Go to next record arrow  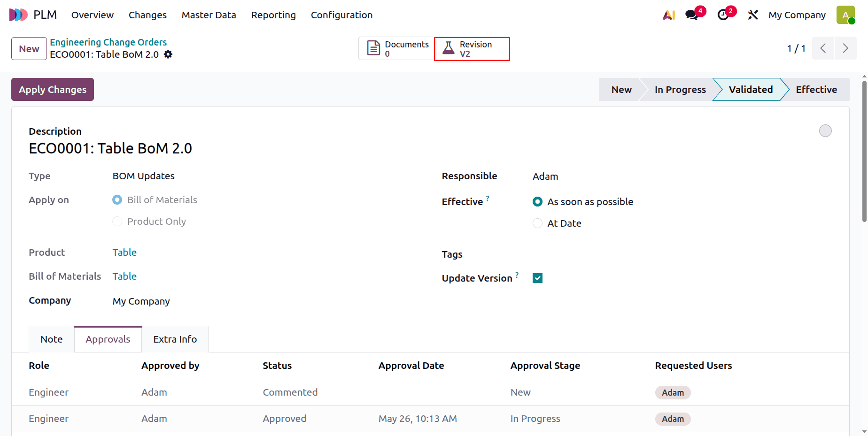pyautogui.click(x=845, y=48)
